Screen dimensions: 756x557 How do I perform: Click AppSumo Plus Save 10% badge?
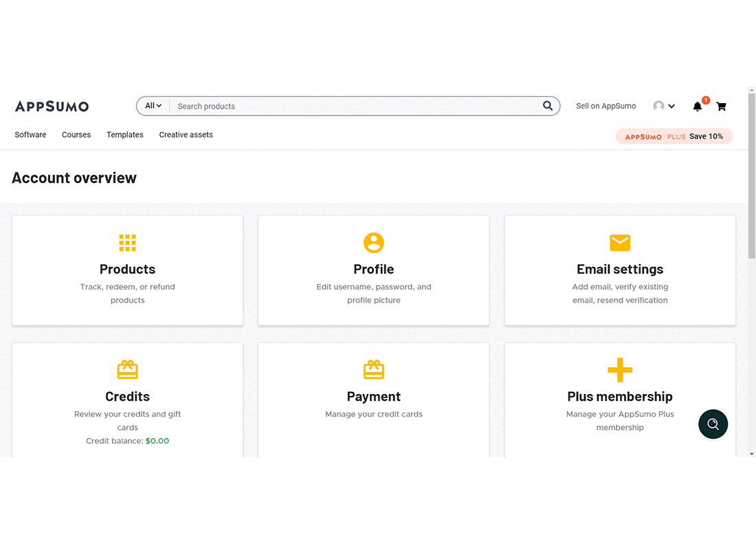(674, 136)
